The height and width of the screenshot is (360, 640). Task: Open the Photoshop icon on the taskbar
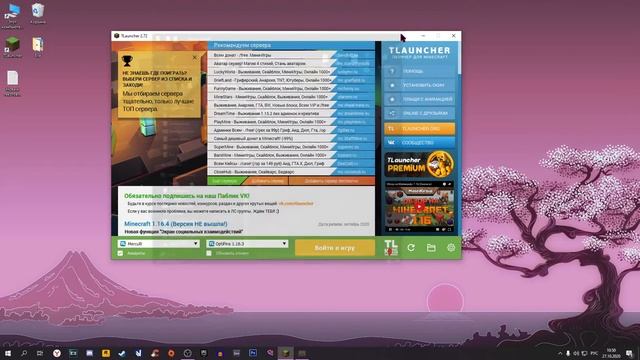pyautogui.click(x=253, y=353)
